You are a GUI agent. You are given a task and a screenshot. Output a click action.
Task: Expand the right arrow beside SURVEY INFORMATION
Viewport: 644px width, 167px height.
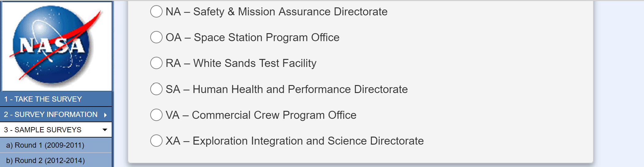105,115
